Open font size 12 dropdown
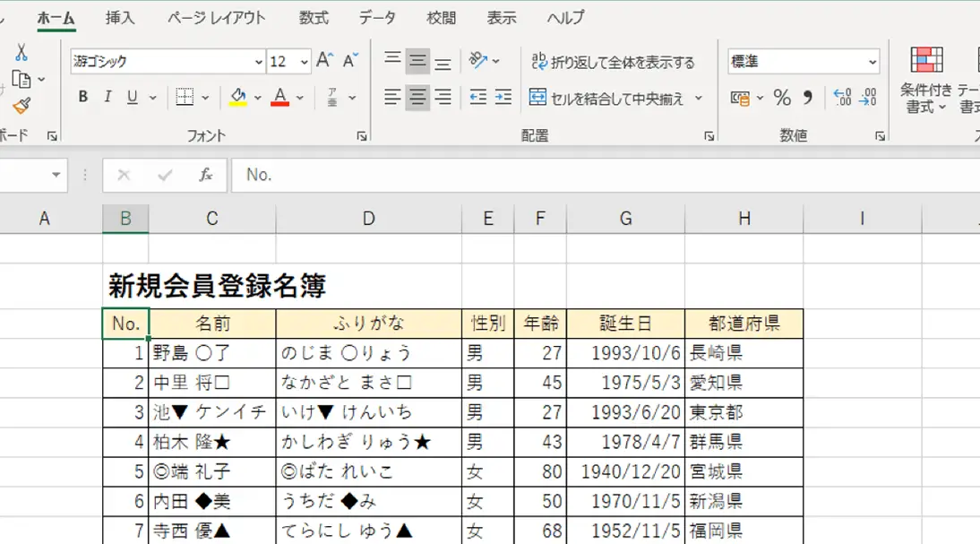This screenshot has width=980, height=544. tap(304, 62)
